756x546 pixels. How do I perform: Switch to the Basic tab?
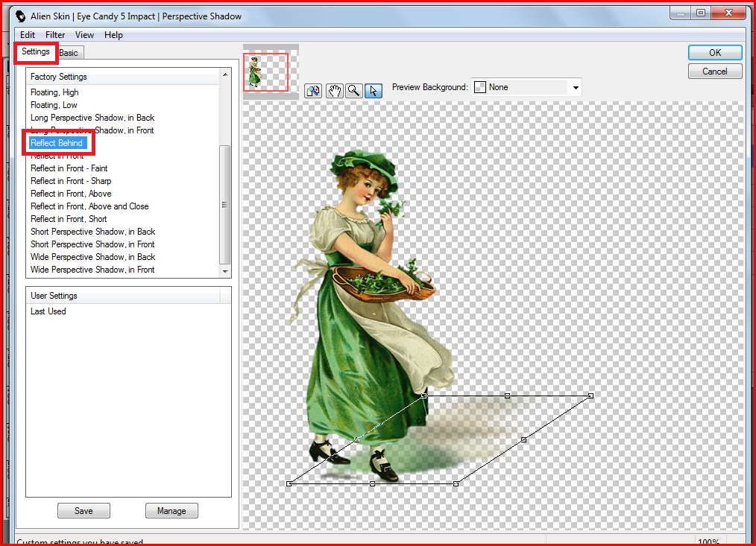pos(69,53)
